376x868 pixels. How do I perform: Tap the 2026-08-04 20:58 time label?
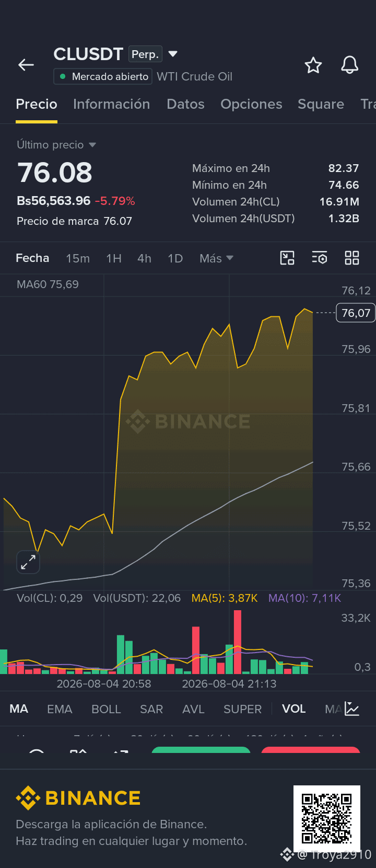[x=104, y=684]
